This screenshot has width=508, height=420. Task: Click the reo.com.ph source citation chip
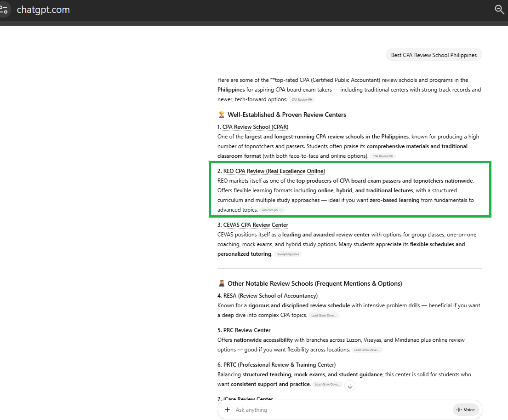click(273, 210)
